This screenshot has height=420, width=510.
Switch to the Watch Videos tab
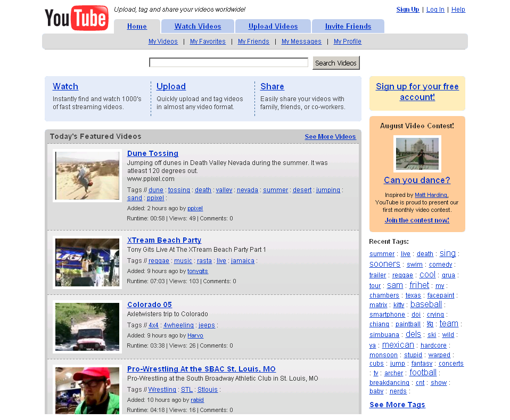(197, 26)
